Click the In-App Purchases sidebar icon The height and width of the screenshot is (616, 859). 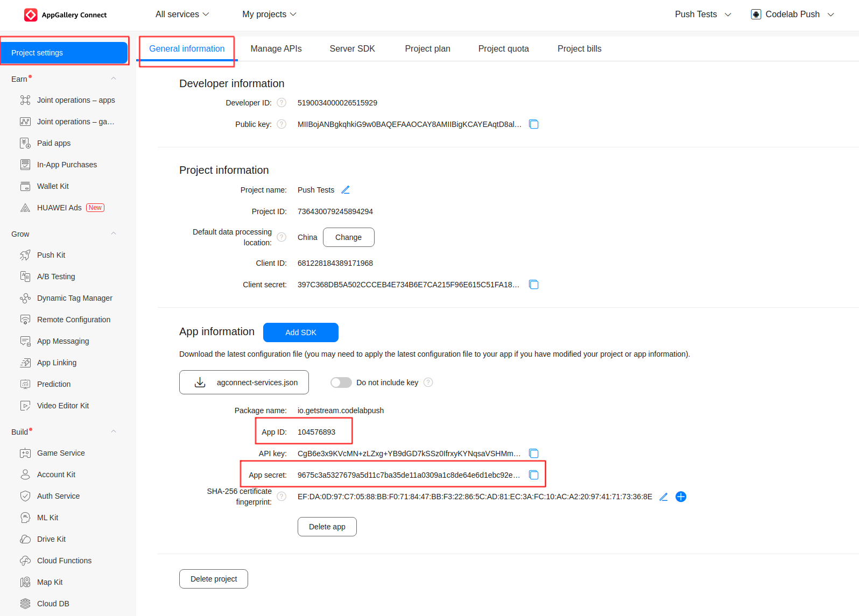25,165
